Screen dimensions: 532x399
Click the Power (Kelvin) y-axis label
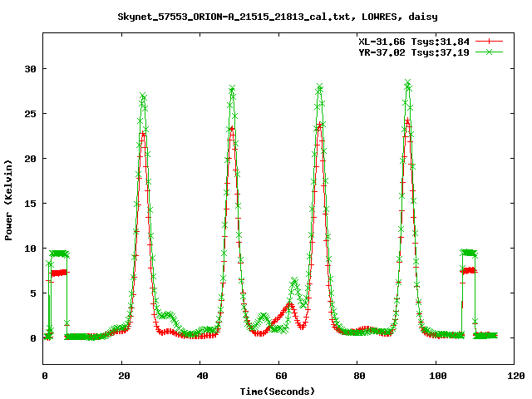8,200
